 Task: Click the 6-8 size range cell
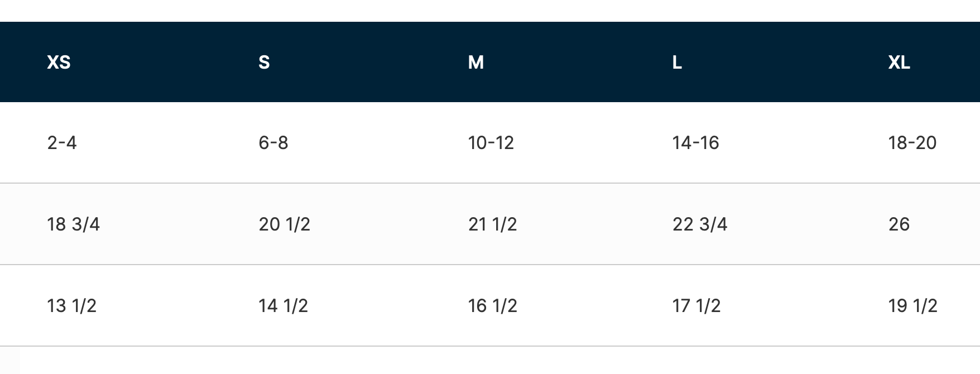coord(273,143)
